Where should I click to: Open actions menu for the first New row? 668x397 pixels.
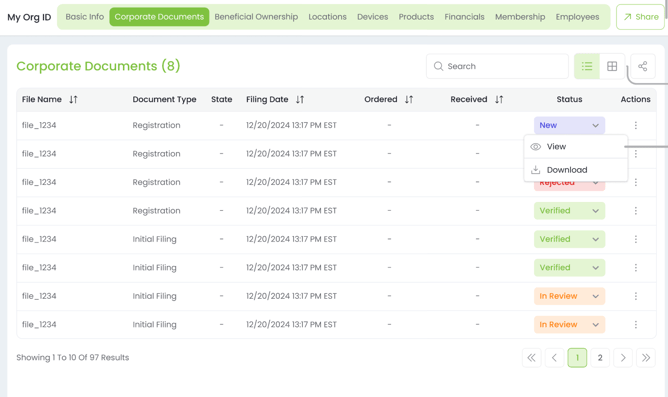(636, 125)
